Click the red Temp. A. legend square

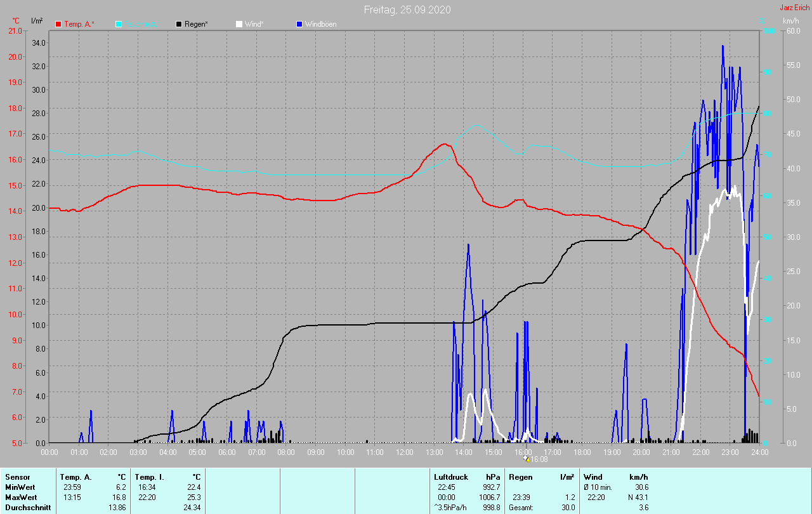[x=58, y=24]
